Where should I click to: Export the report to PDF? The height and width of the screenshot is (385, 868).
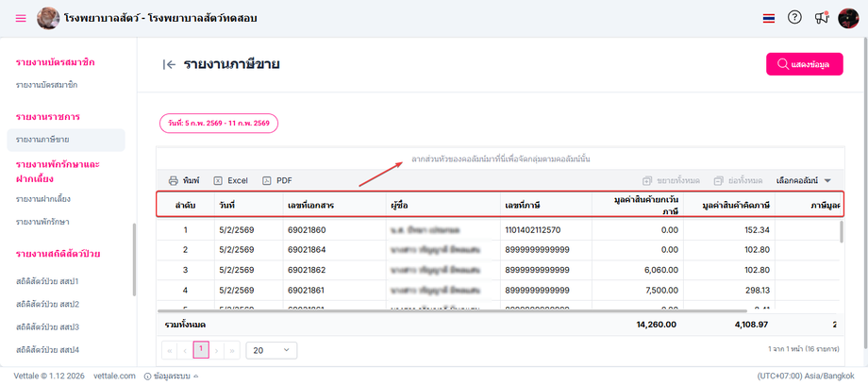pos(277,180)
